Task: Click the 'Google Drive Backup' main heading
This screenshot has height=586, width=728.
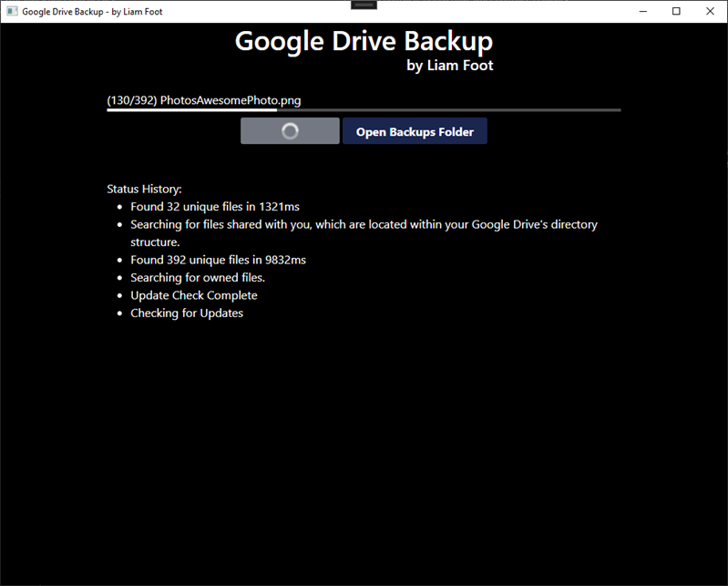Action: 364,41
